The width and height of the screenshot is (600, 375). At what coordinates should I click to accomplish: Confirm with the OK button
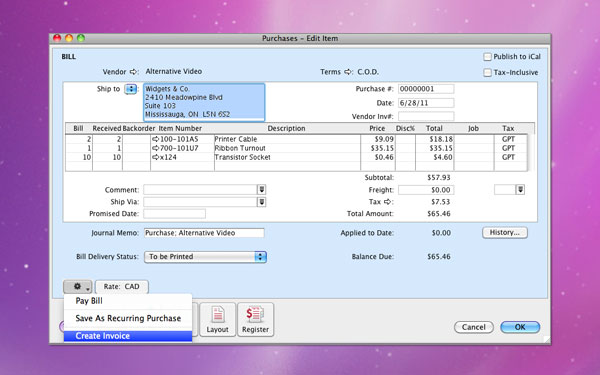click(x=520, y=327)
